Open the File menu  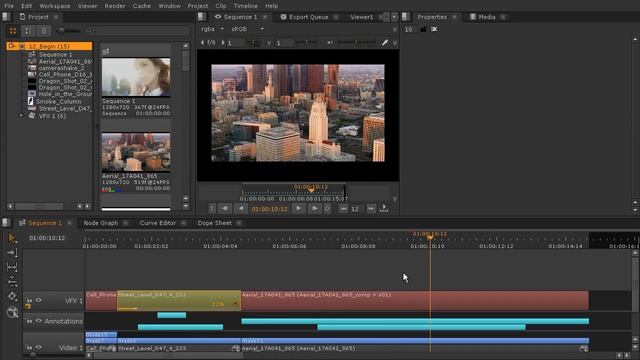point(9,6)
